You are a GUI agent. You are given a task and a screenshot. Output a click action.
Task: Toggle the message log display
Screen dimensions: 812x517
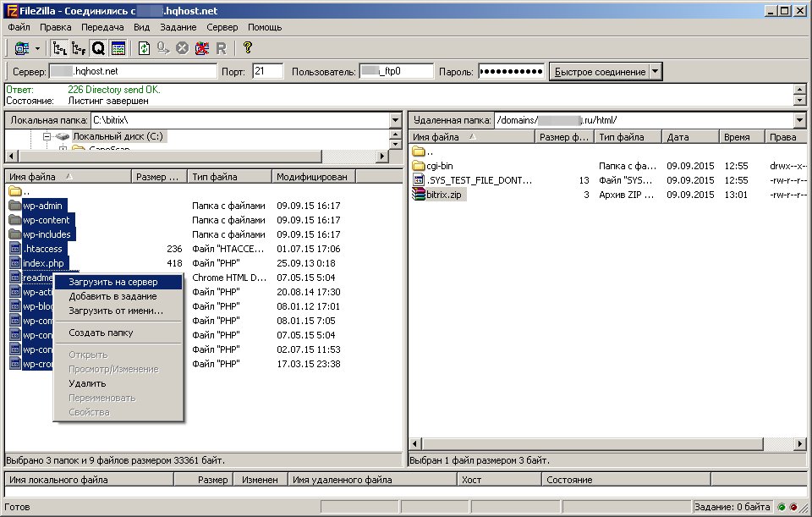118,48
